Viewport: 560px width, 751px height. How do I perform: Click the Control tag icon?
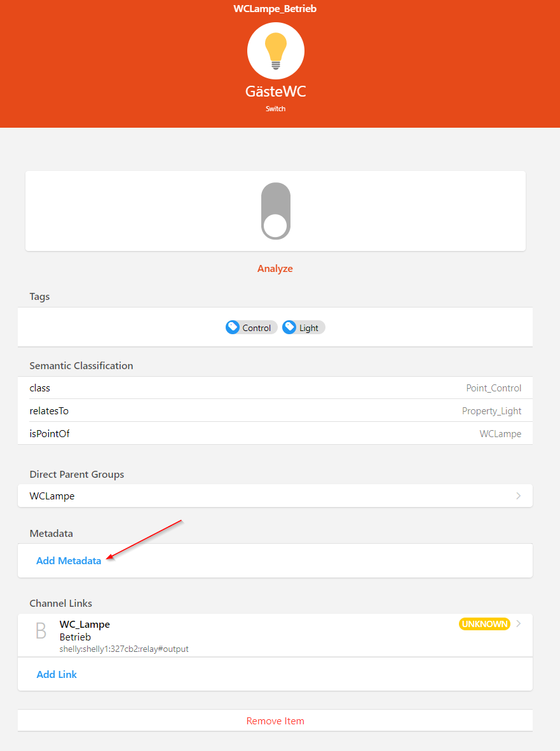(233, 327)
